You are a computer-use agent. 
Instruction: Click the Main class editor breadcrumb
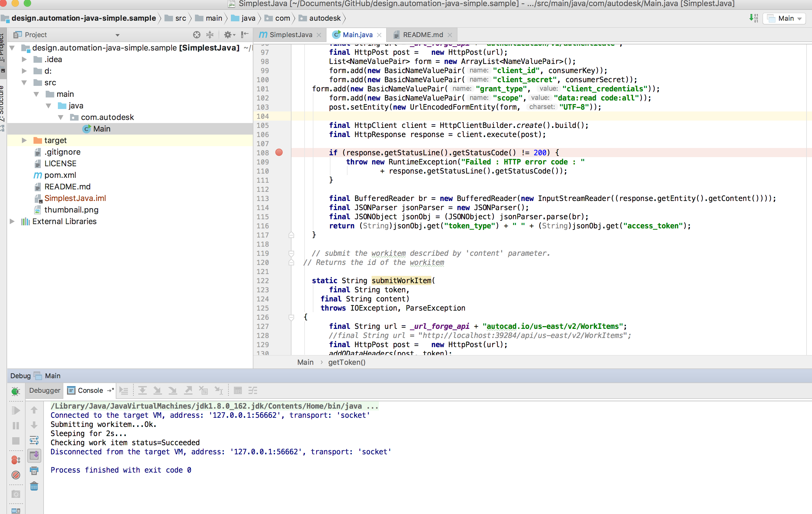pyautogui.click(x=305, y=362)
